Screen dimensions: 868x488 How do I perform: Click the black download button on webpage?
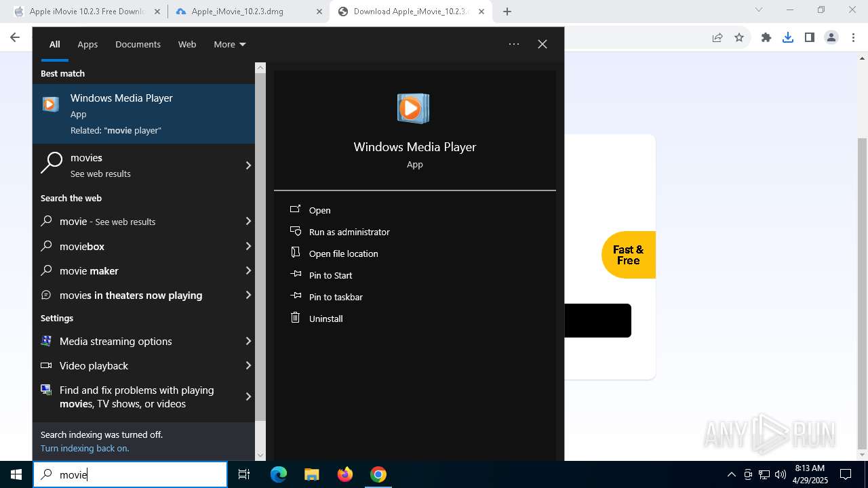597,321
